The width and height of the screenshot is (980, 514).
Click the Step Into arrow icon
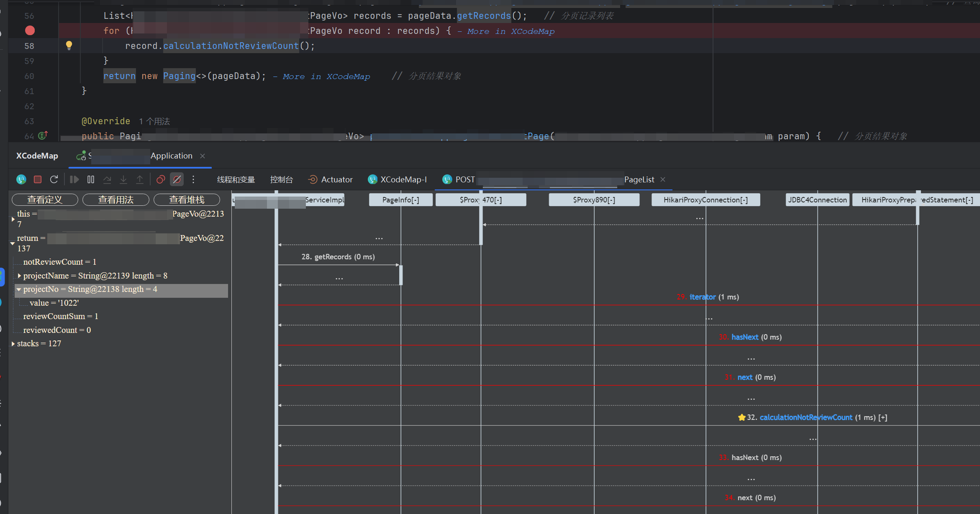(x=123, y=179)
